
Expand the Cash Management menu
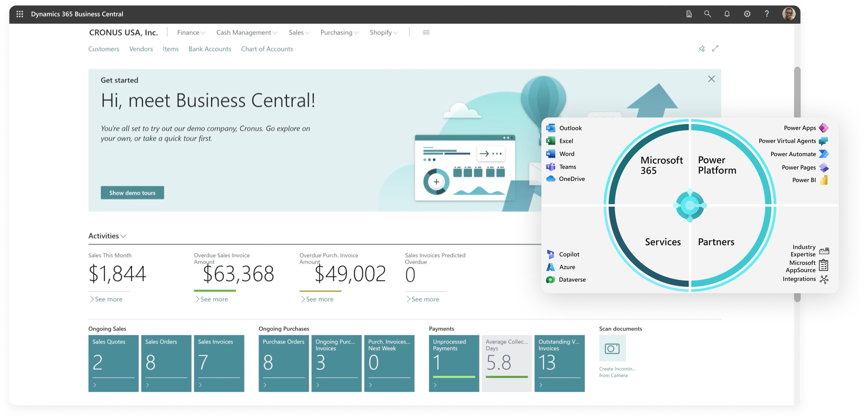click(x=247, y=32)
